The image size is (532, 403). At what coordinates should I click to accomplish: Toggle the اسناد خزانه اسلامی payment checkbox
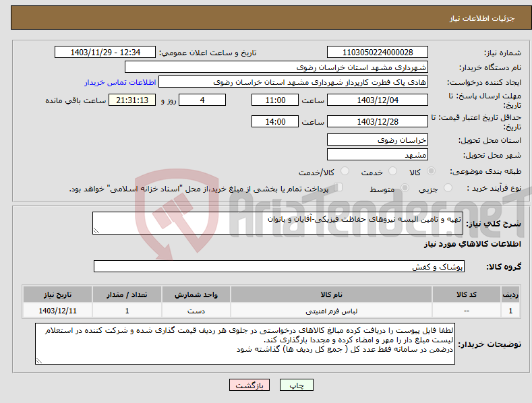pyautogui.click(x=338, y=187)
